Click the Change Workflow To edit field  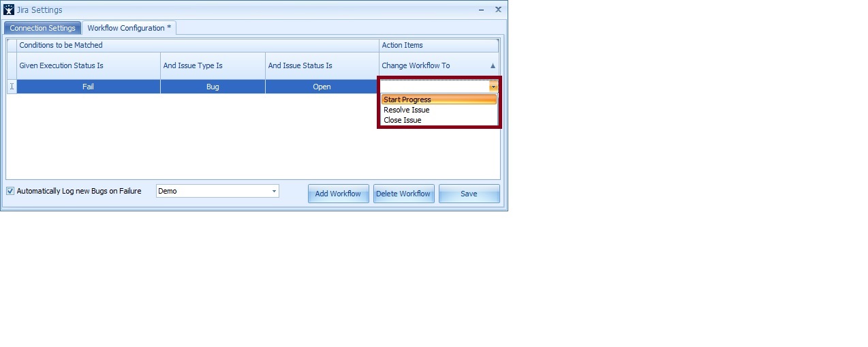pyautogui.click(x=434, y=87)
